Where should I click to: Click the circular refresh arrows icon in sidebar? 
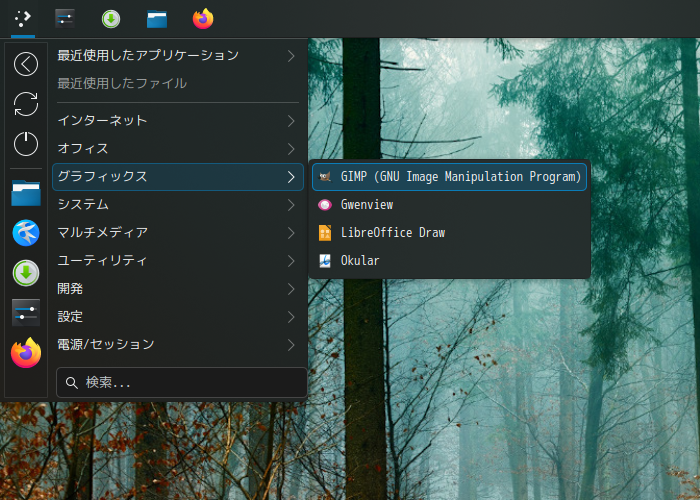[26, 104]
